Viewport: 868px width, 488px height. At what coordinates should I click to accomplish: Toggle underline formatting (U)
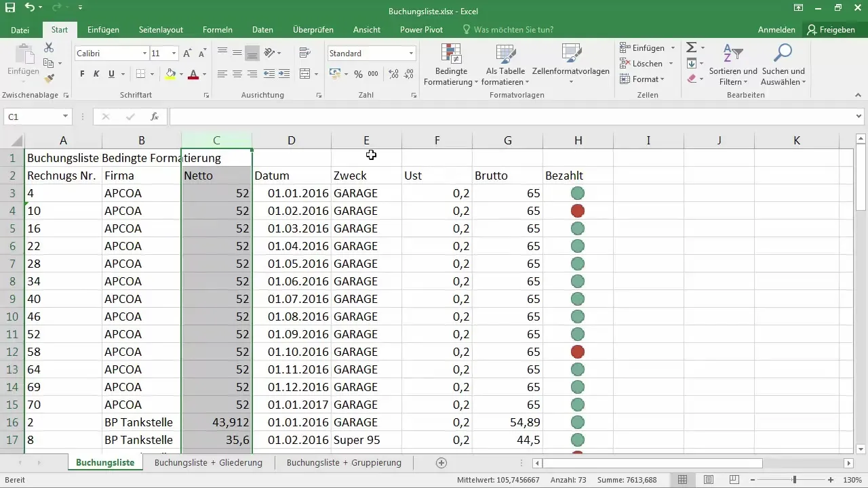coord(111,74)
